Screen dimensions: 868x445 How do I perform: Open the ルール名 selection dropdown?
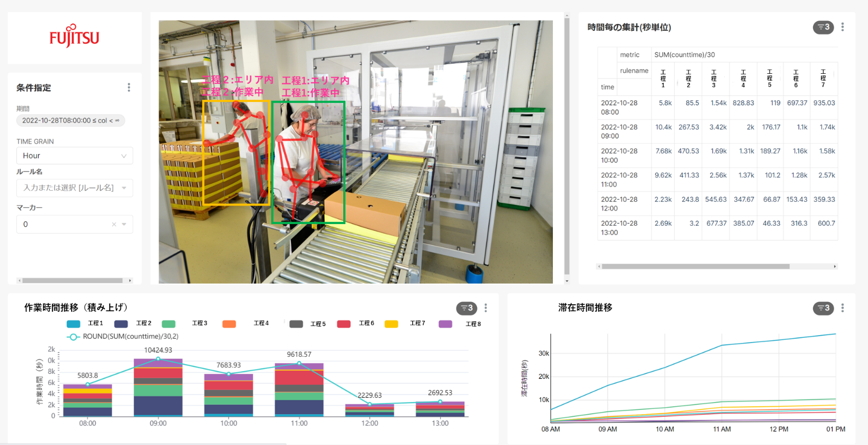(x=74, y=188)
